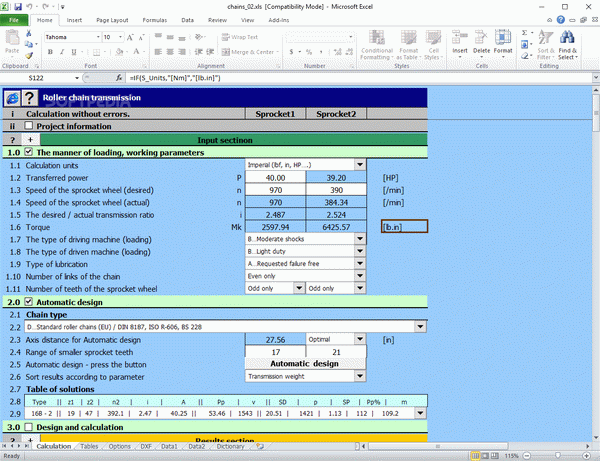Click the Increase Font Size icon

(x=130, y=37)
